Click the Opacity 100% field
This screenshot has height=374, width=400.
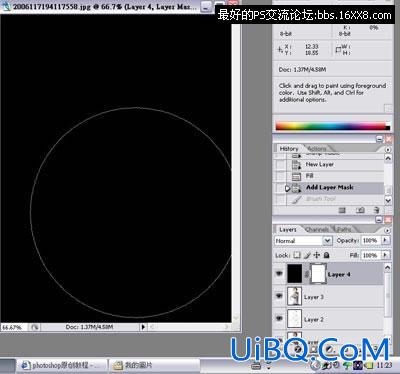point(370,240)
